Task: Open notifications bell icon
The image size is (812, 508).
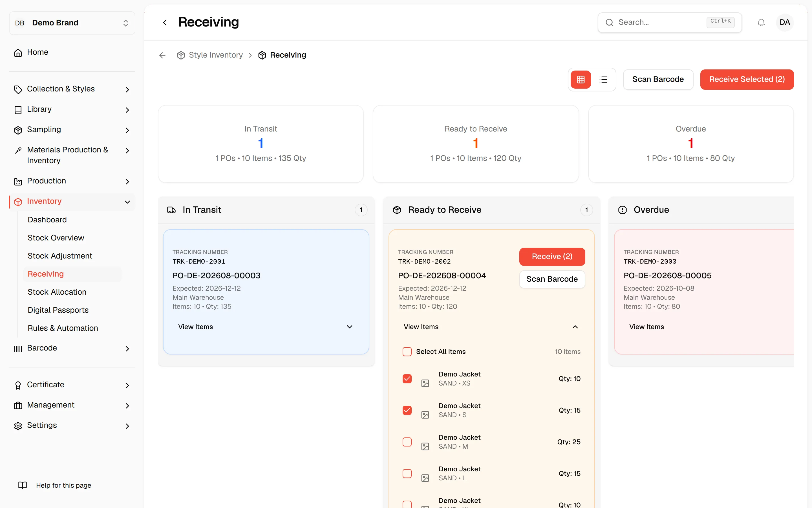Action: (761, 23)
